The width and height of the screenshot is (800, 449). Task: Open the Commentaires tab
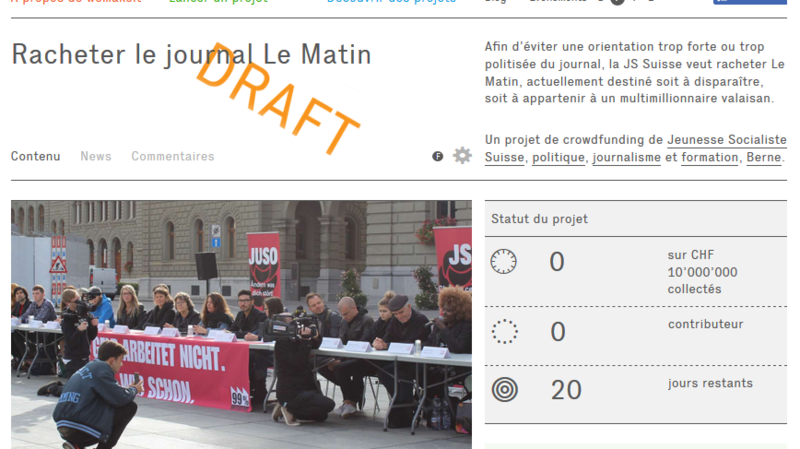[x=173, y=156]
